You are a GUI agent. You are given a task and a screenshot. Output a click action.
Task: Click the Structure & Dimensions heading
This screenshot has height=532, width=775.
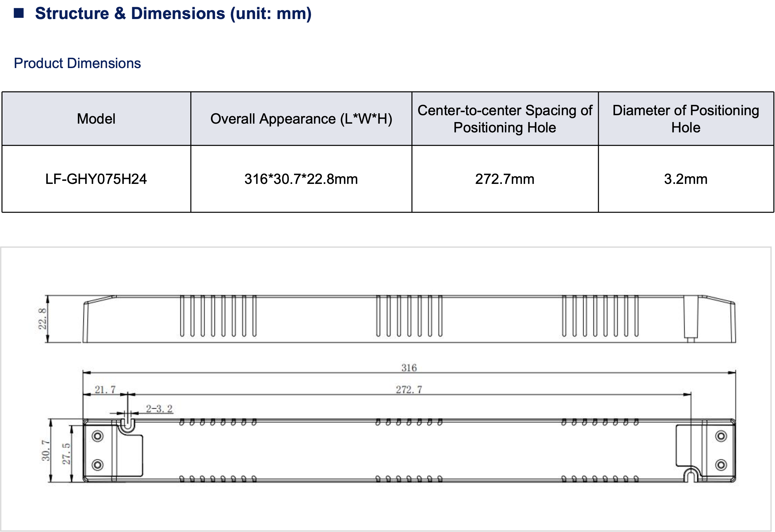[x=173, y=13]
